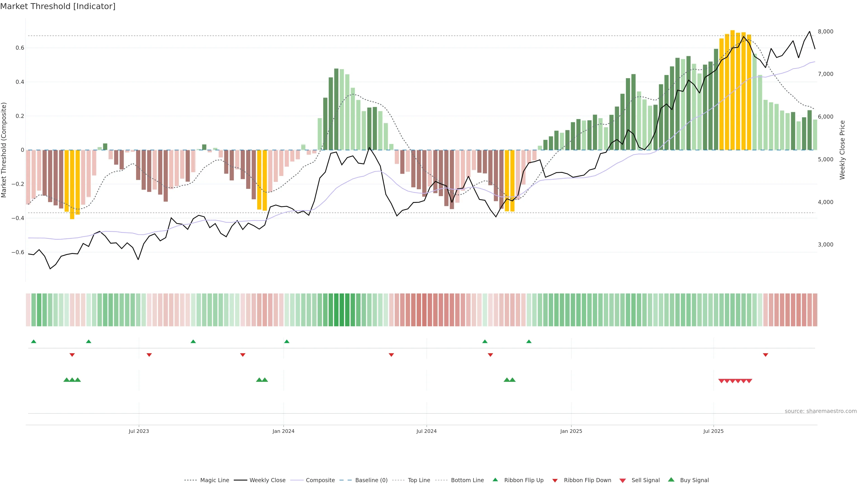Click the leftmost red Sell Signal marker
This screenshot has width=868, height=488.
click(722, 381)
